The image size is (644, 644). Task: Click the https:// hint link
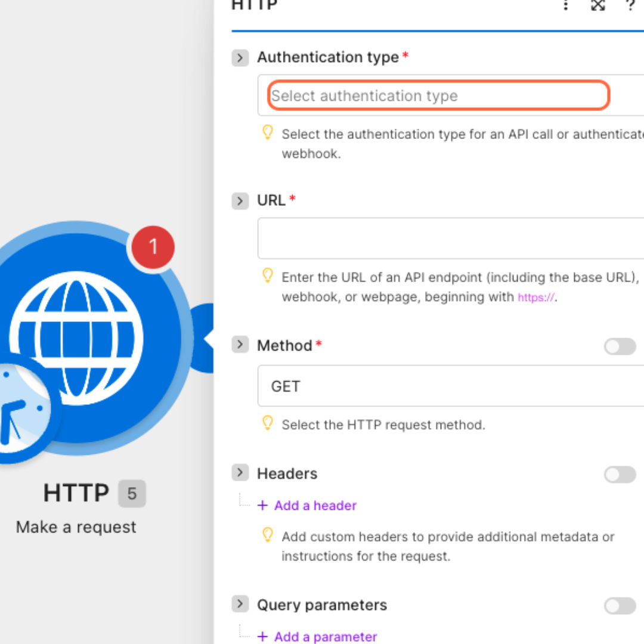click(x=535, y=297)
